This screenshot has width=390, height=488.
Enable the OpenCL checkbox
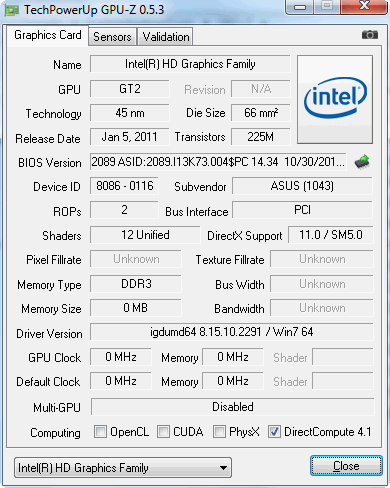[x=100, y=432]
